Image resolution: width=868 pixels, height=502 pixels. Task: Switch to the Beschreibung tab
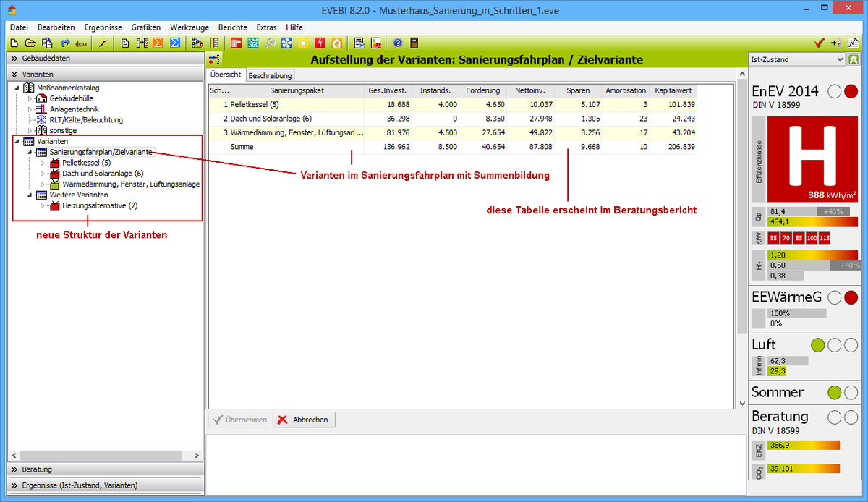pyautogui.click(x=270, y=75)
